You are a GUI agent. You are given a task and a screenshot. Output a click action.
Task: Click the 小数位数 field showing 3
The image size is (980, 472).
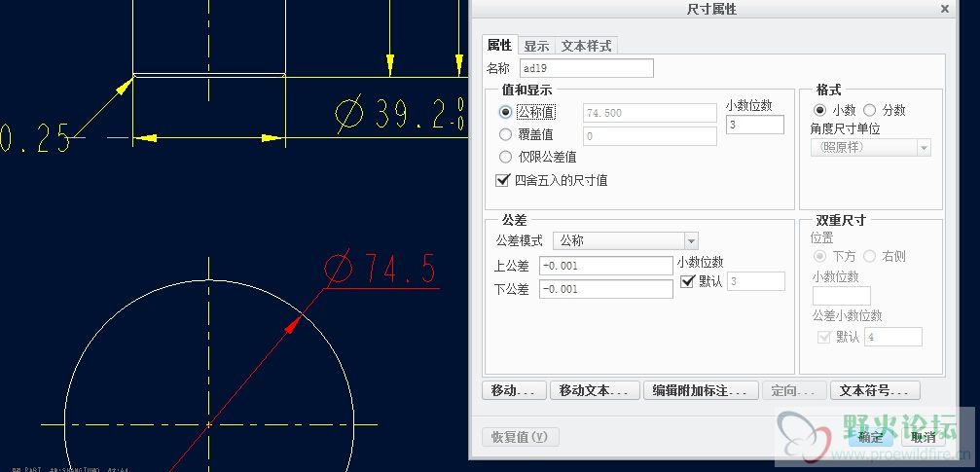pos(754,125)
